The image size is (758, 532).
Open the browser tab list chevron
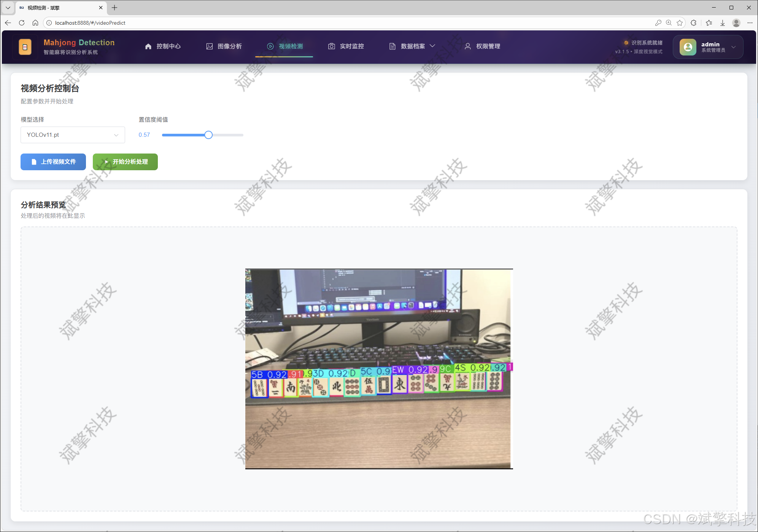(8, 8)
